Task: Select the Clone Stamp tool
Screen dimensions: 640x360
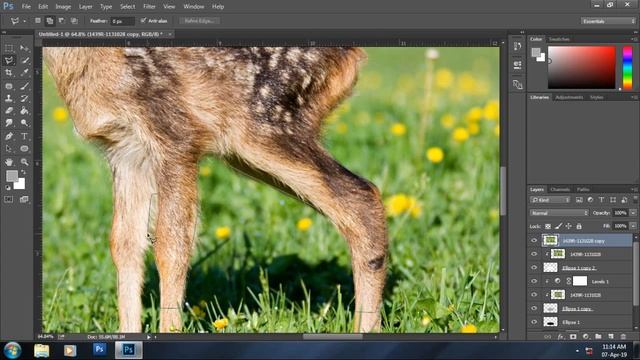Action: (x=9, y=98)
